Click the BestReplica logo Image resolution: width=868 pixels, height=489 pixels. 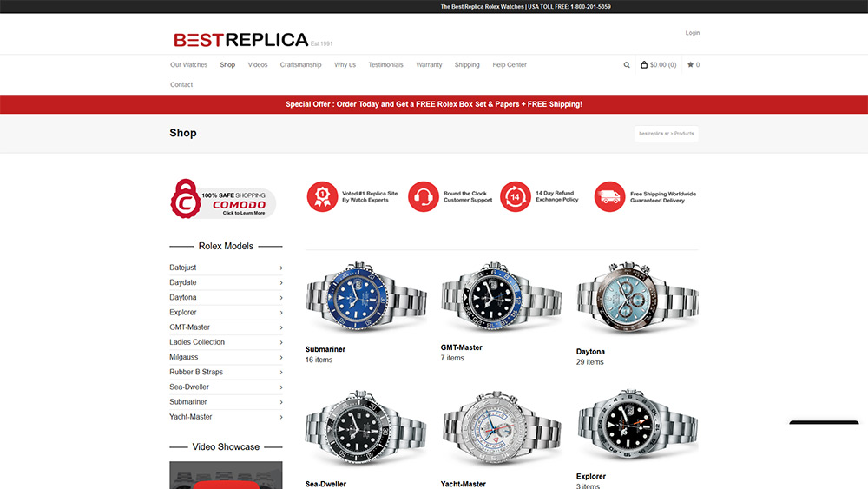[240, 40]
